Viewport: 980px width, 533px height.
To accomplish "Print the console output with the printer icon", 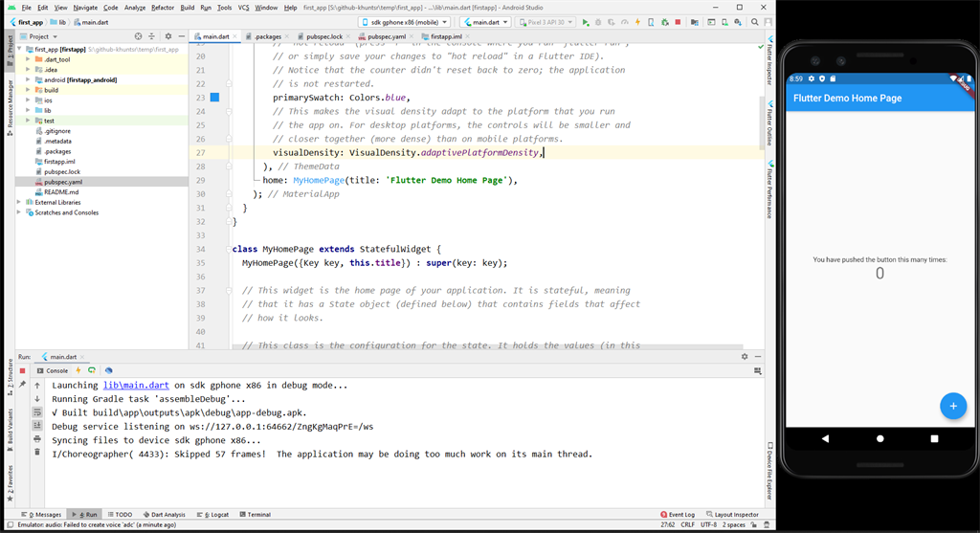I will [x=37, y=438].
